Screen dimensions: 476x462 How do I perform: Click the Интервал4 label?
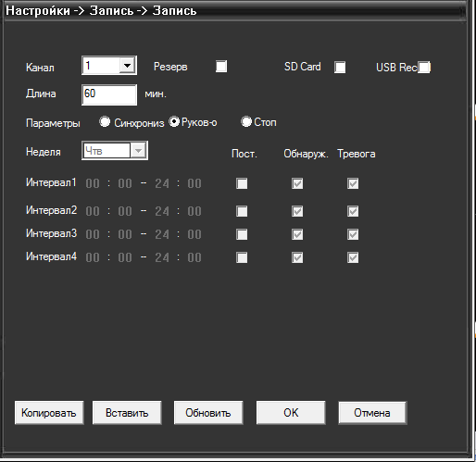51,256
